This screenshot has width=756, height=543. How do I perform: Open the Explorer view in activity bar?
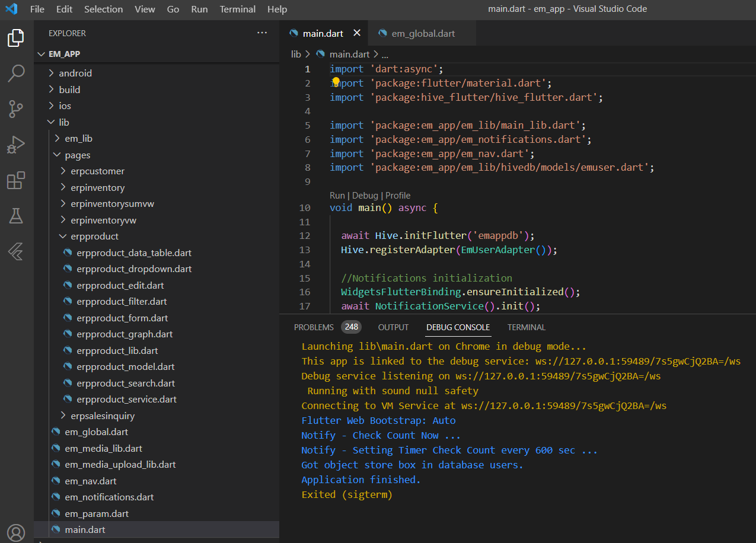coord(16,38)
